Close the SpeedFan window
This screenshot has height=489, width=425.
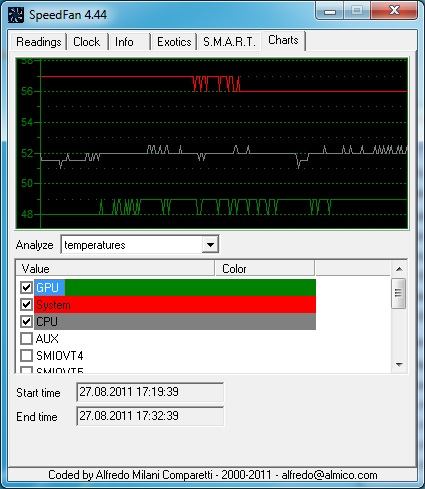coord(394,11)
